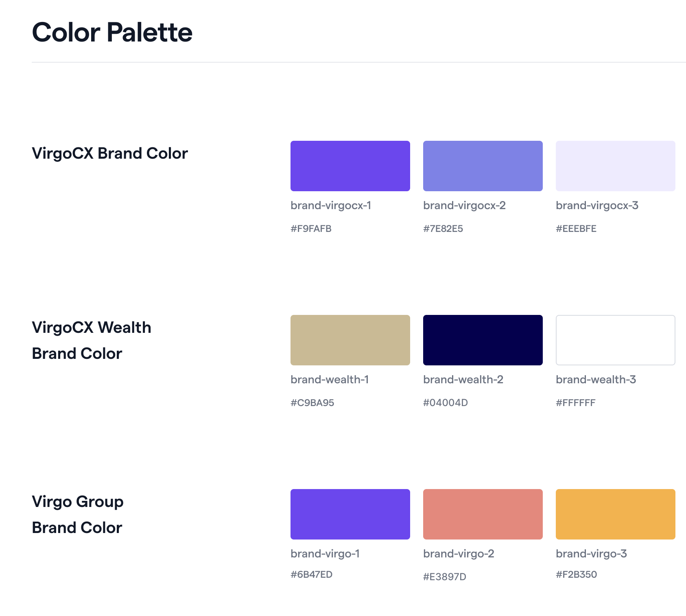Click the #7E82E5 hex code
The height and width of the screenshot is (616, 686).
coord(443,229)
